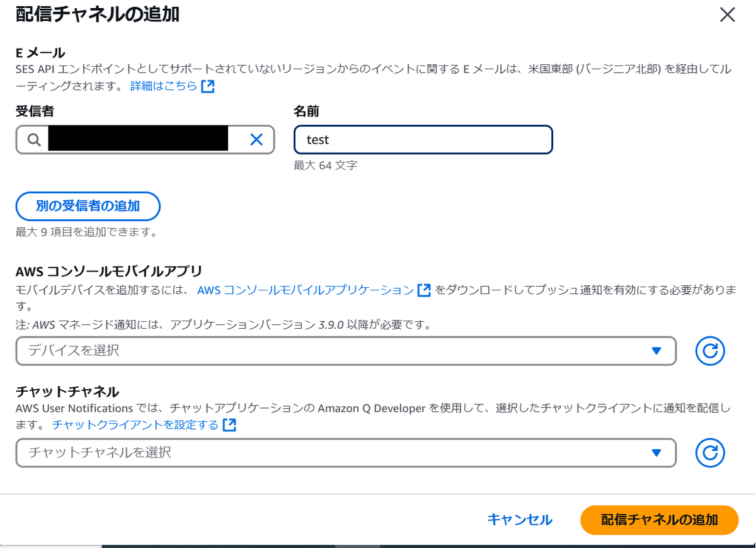Click the チャットチャネル section heading
The height and width of the screenshot is (548, 756).
point(67,392)
